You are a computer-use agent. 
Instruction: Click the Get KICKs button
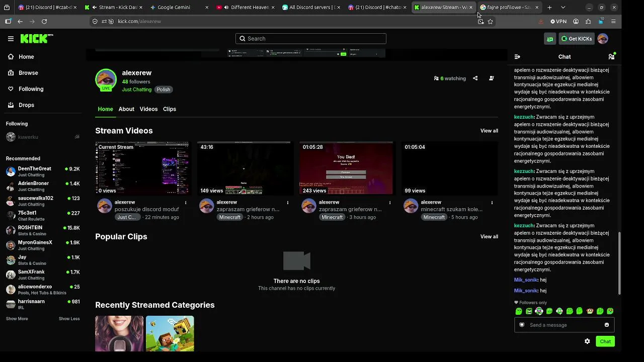tap(577, 39)
